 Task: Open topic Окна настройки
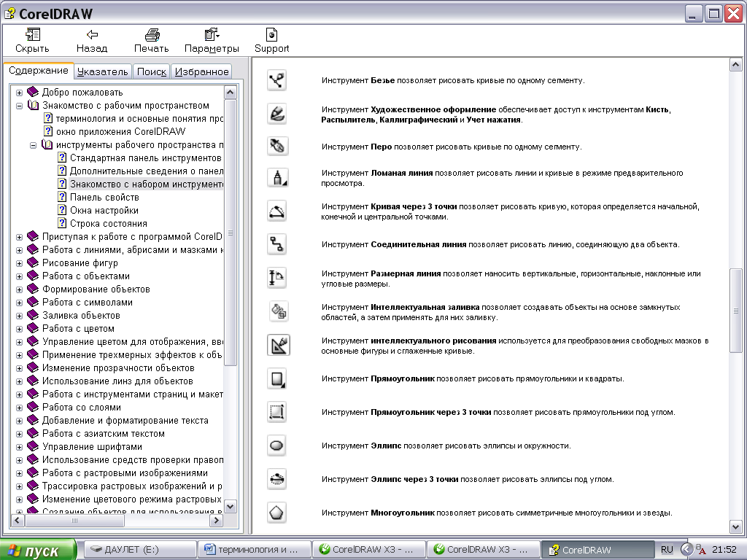tap(104, 211)
